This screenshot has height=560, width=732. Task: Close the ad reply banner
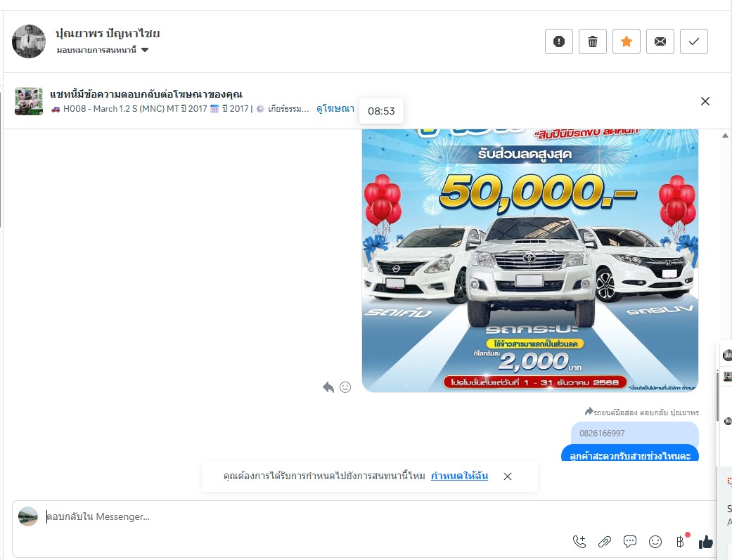pyautogui.click(x=705, y=101)
